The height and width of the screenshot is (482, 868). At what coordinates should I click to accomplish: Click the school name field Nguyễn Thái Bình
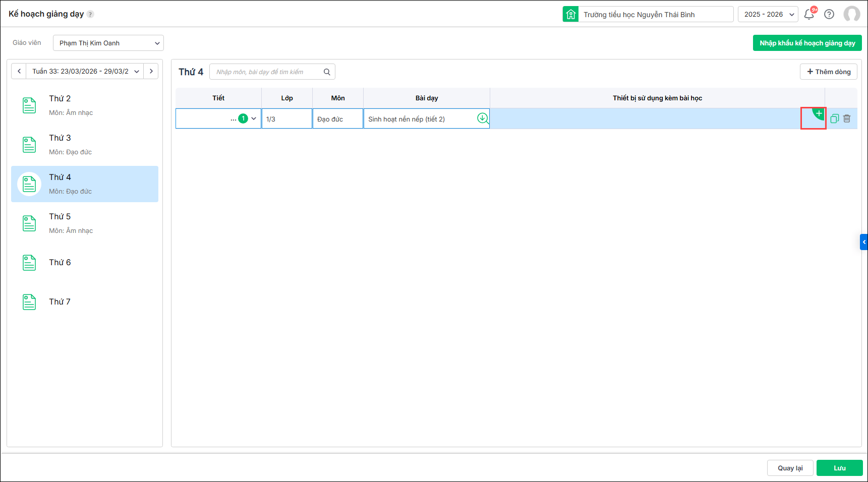pyautogui.click(x=656, y=14)
